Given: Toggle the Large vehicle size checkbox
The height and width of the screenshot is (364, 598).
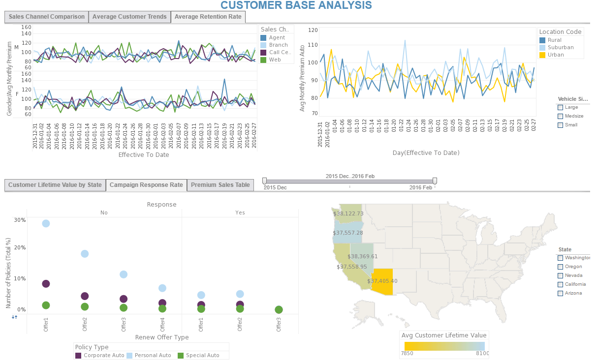Looking at the screenshot, I should (560, 107).
